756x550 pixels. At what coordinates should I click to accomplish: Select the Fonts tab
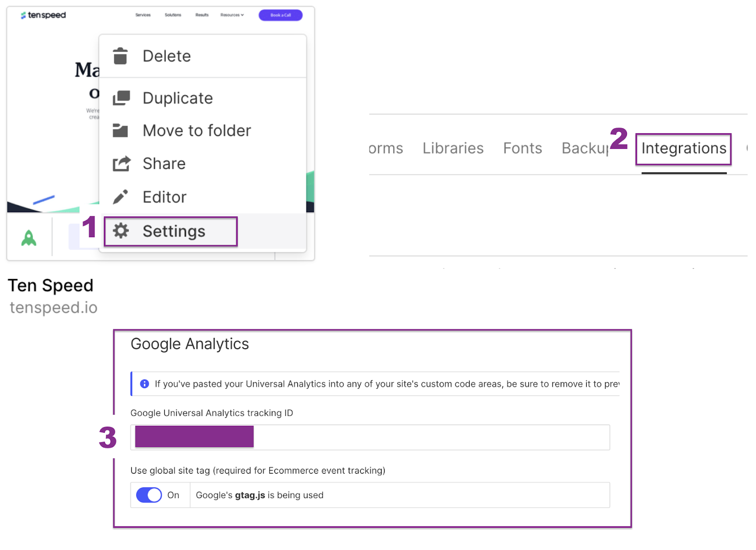click(x=522, y=148)
